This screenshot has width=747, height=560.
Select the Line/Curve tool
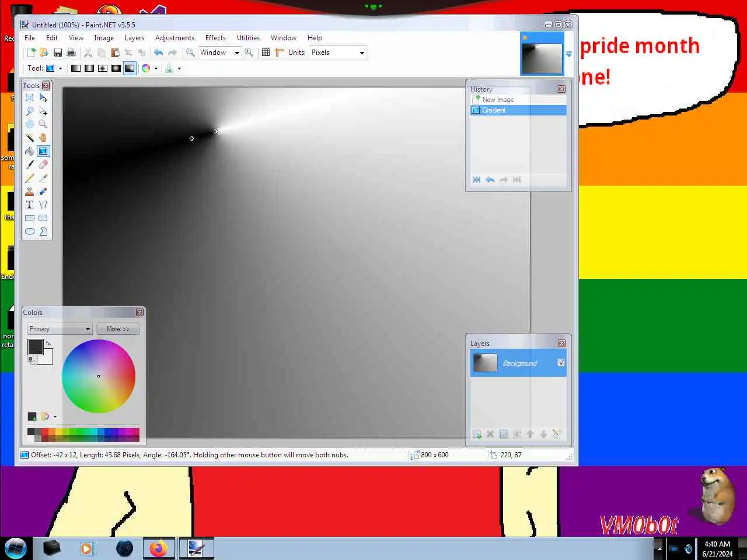(43, 205)
